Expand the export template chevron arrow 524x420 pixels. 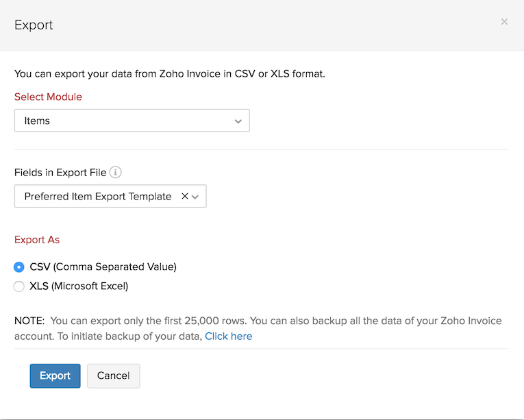(x=196, y=197)
